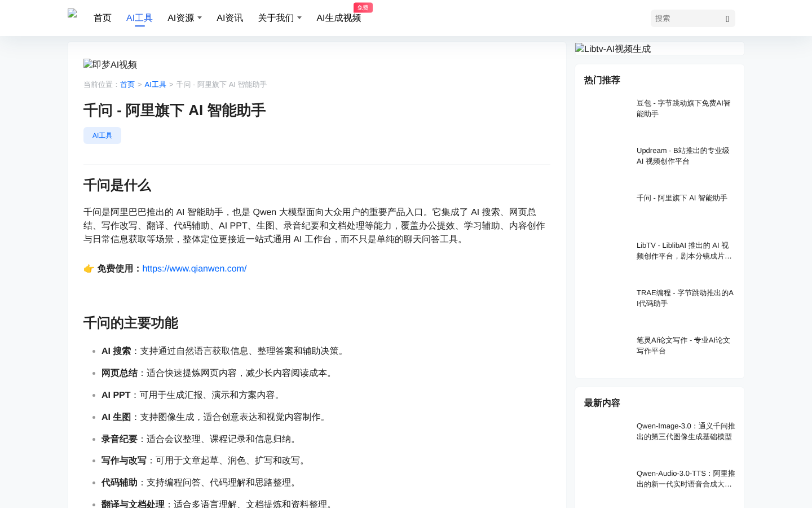Click the 免费 badge on AI生成视频

pyautogui.click(x=363, y=7)
